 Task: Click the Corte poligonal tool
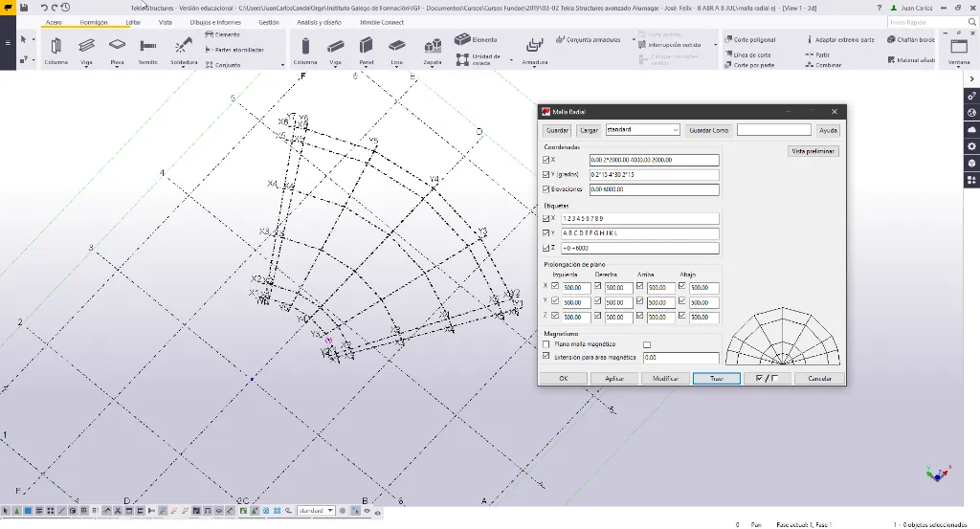coord(750,39)
